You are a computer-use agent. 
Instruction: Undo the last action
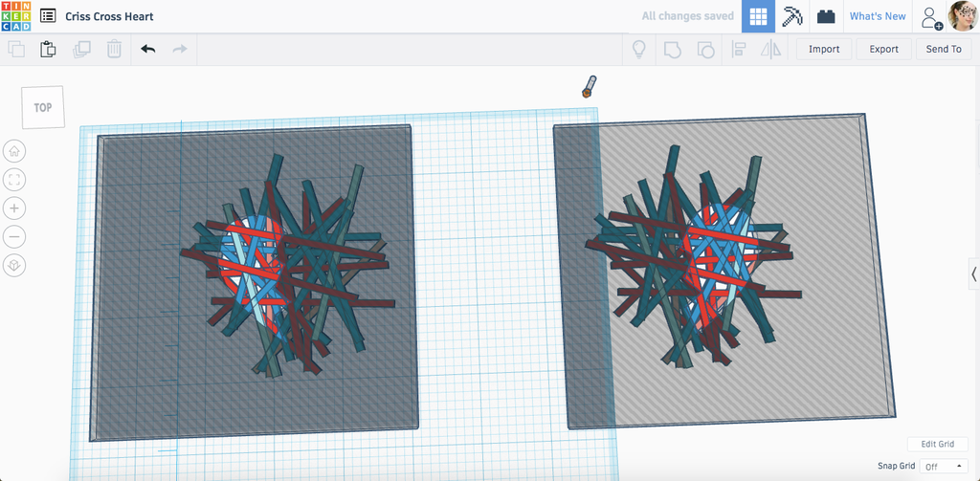click(x=148, y=50)
